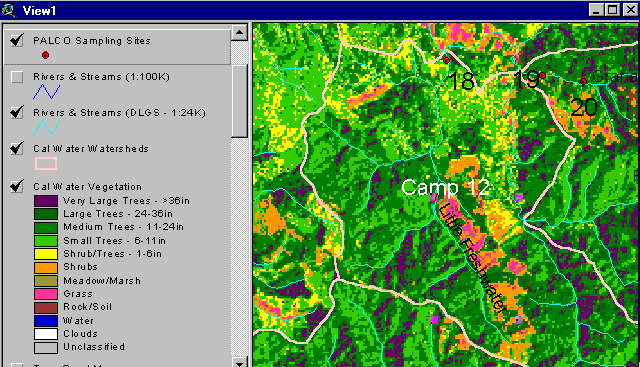
Task: Hide the Cal Water Vegetation theme
Action: pyautogui.click(x=17, y=186)
